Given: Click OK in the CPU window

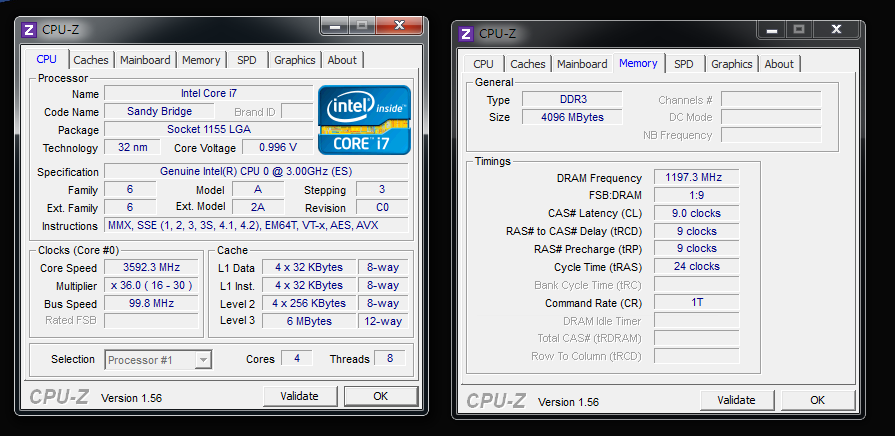Looking at the screenshot, I should click(x=381, y=396).
